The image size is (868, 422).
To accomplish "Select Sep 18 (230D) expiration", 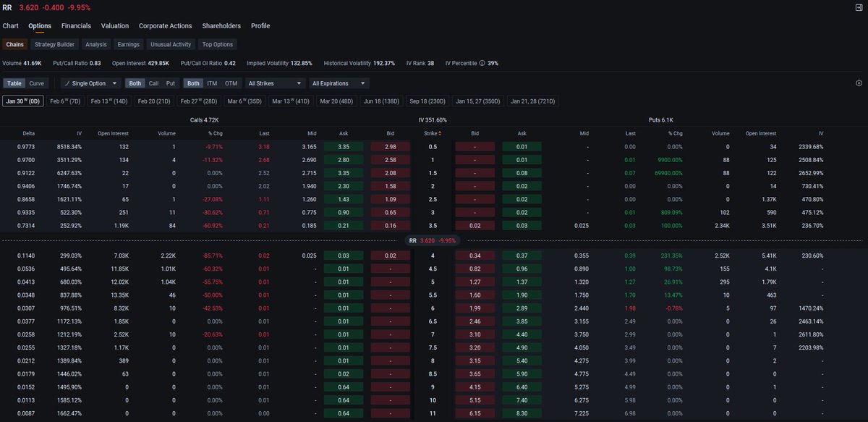I will tap(427, 101).
